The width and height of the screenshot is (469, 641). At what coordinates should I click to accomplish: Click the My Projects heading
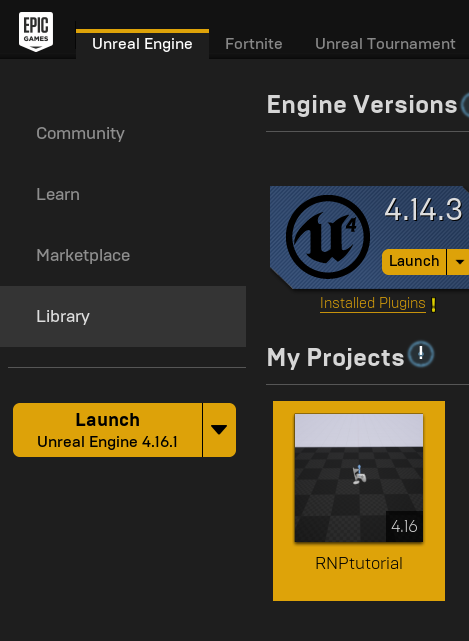[335, 357]
